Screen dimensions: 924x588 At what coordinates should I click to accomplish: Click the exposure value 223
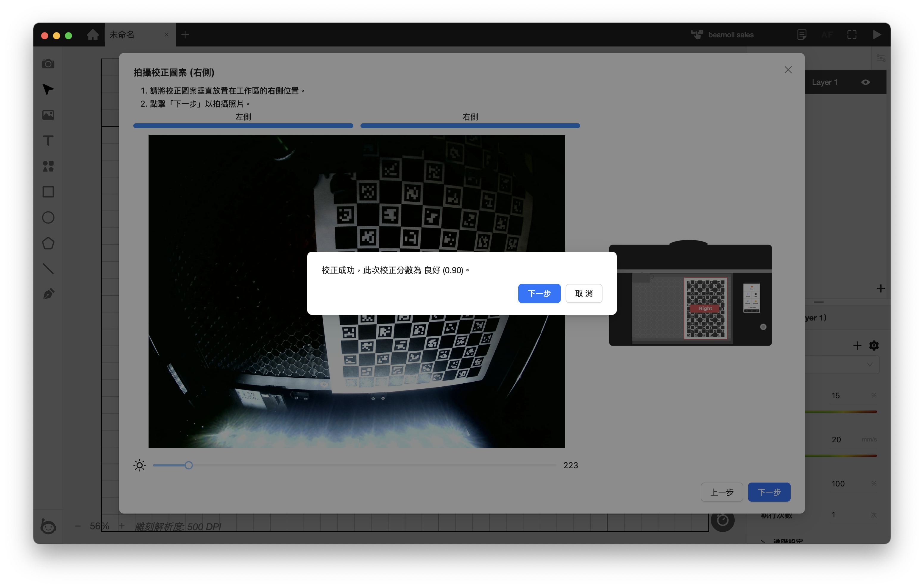(x=570, y=465)
